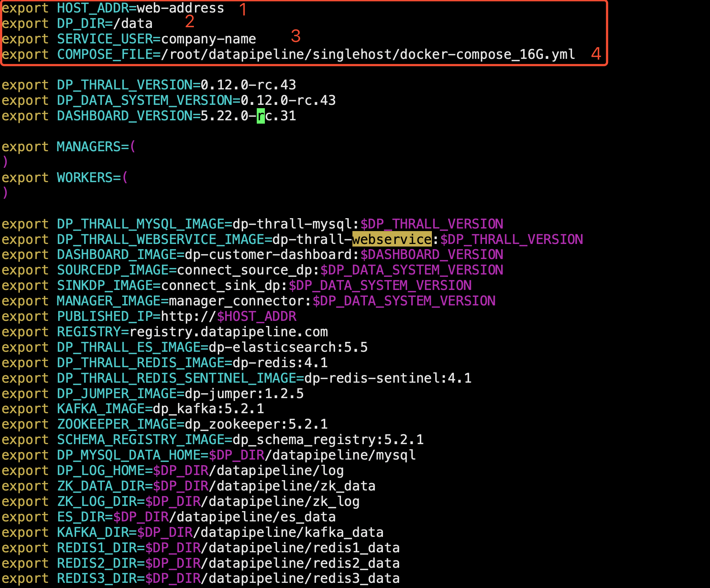Click the web-address value text

pyautogui.click(x=180, y=8)
